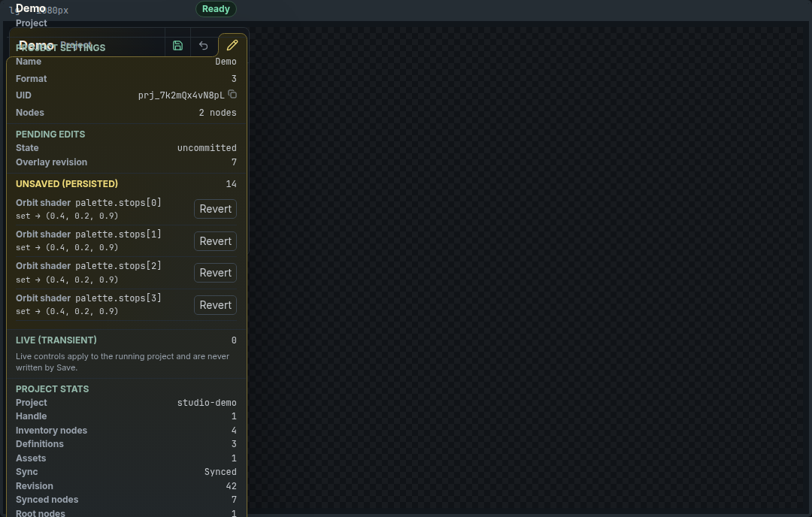Click the 'Inventory nodes' label
Viewport: 812px width, 517px height.
tap(51, 430)
